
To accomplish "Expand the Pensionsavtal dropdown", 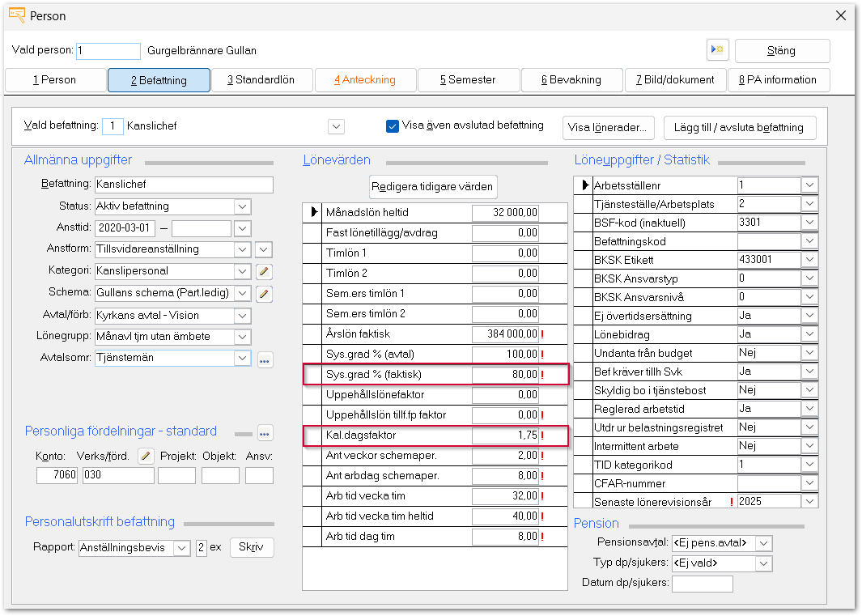I will [x=763, y=543].
